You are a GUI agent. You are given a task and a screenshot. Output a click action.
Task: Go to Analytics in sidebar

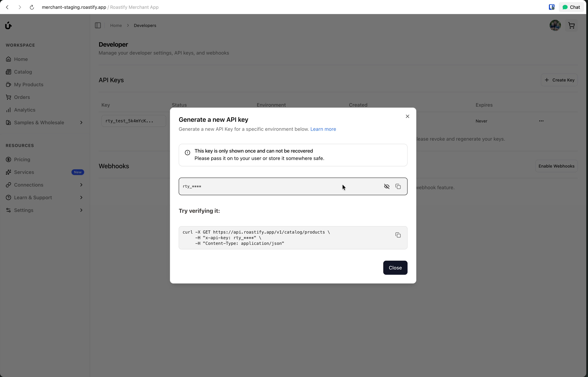24,110
